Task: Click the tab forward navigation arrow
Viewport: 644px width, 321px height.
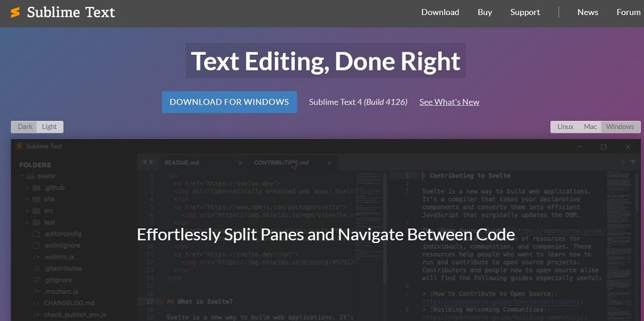Action: pyautogui.click(x=151, y=162)
